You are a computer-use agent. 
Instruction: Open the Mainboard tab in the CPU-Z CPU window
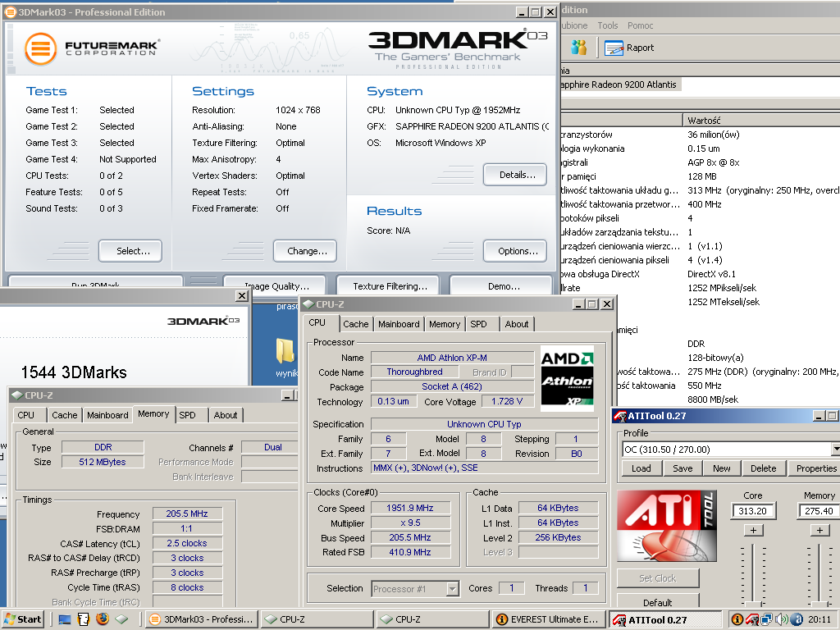tap(399, 324)
